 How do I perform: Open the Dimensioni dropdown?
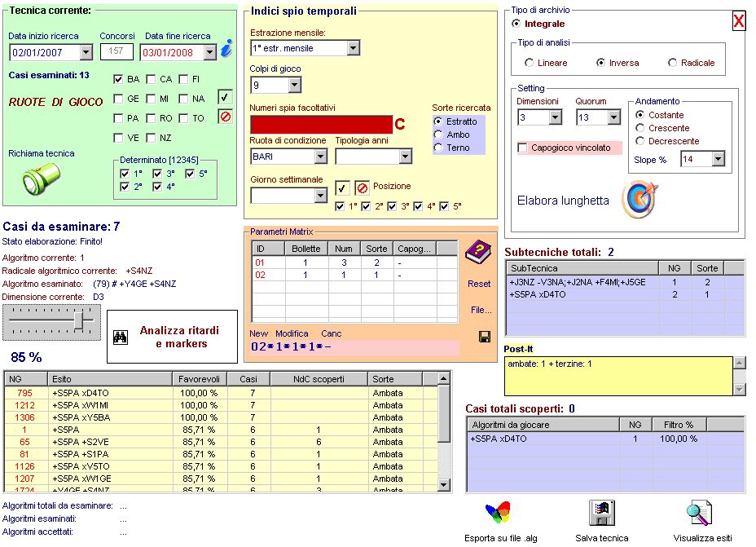pos(556,117)
